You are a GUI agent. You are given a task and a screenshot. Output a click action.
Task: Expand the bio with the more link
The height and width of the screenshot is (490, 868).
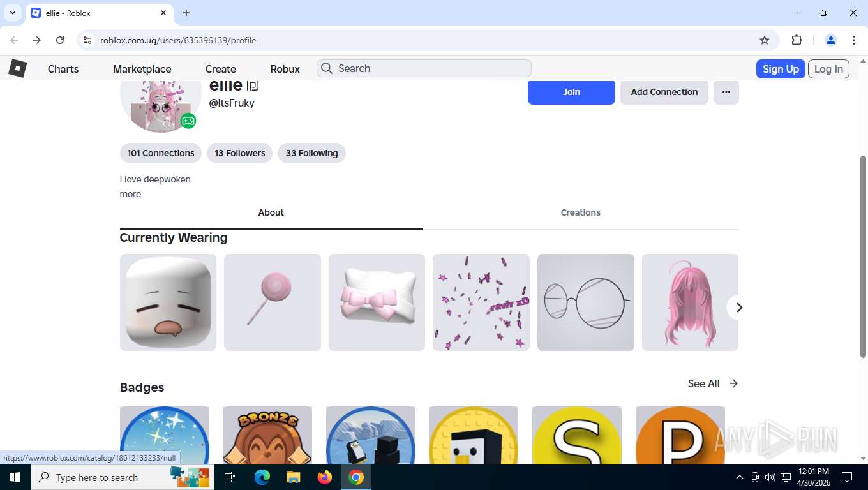(130, 194)
